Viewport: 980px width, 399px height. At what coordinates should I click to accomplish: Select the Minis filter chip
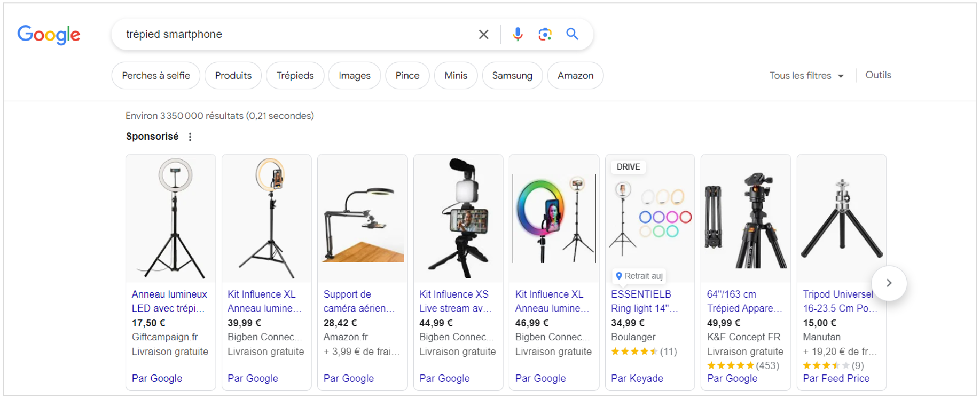click(456, 75)
